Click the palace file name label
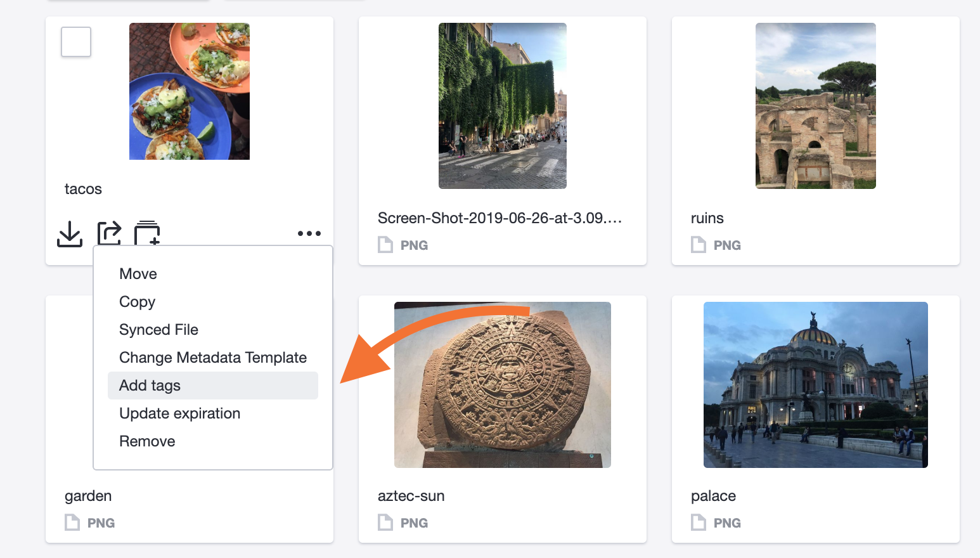Viewport: 980px width, 558px height. pos(713,496)
